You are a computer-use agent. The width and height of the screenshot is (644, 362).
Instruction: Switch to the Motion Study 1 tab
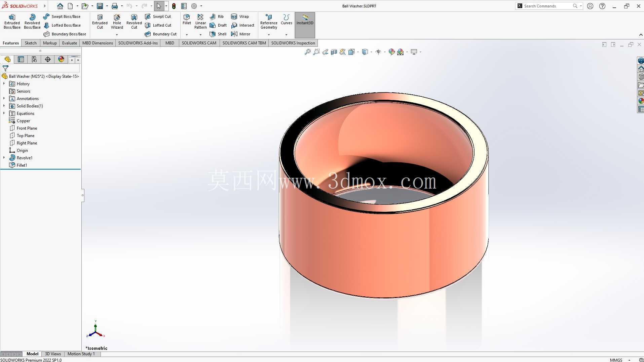coord(81,354)
